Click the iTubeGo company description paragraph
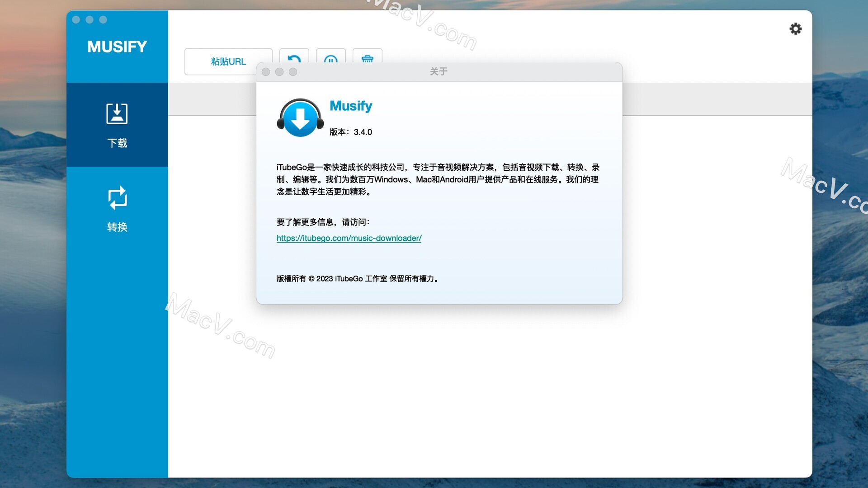The height and width of the screenshot is (488, 868). 438,179
